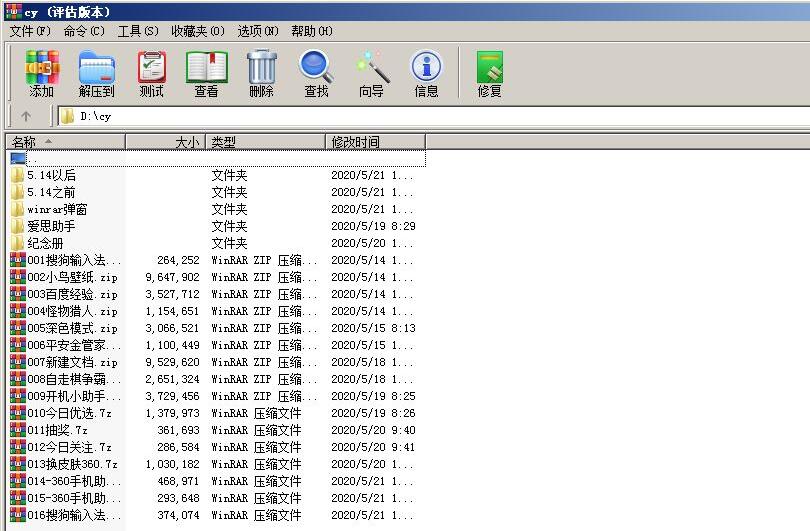Open the Help (帮助) menu
The image size is (810, 531).
(311, 31)
